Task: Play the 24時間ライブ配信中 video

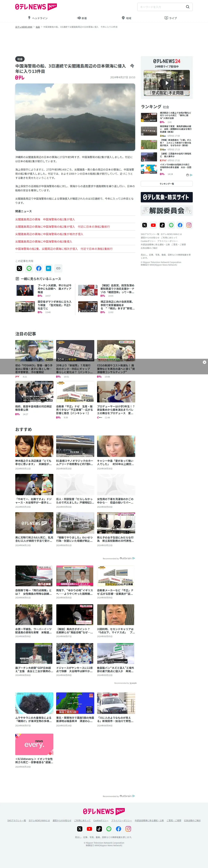Action: tap(167, 83)
